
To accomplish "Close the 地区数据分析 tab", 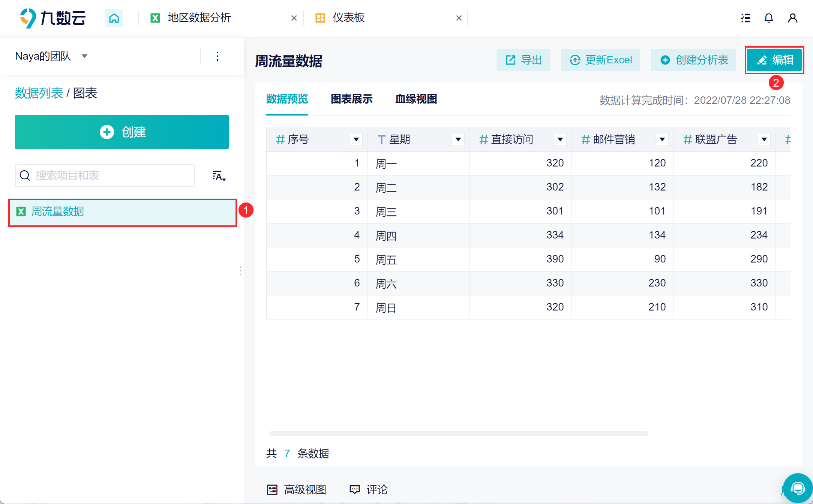I will pos(294,18).
